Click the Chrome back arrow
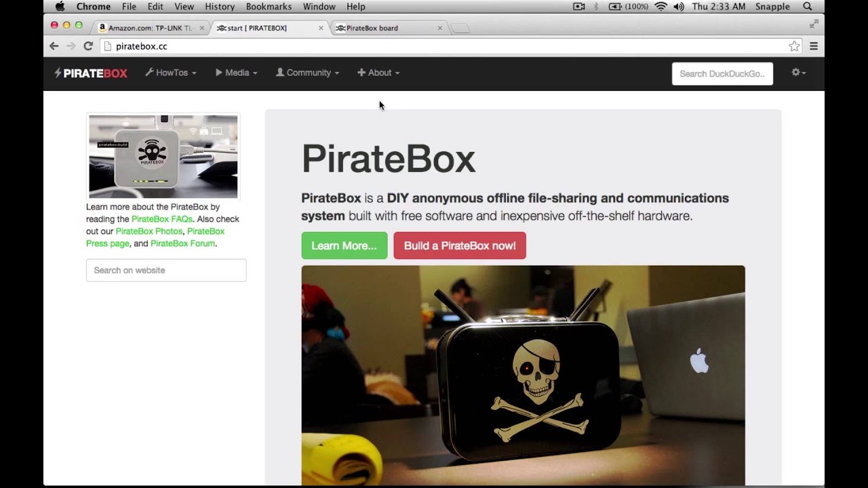 click(54, 46)
